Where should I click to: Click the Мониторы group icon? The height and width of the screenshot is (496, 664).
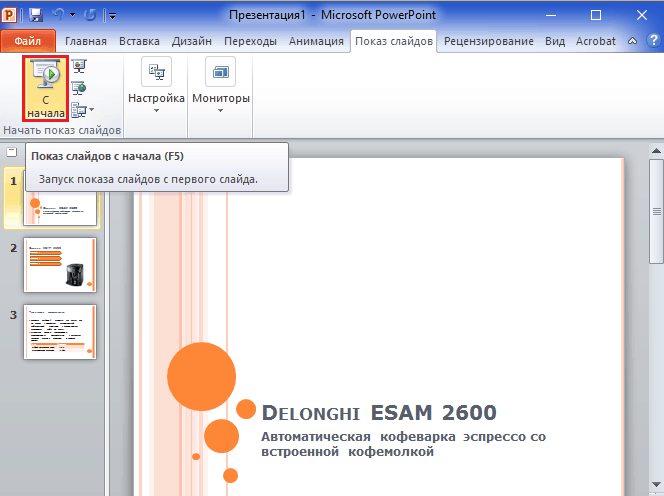(x=221, y=72)
